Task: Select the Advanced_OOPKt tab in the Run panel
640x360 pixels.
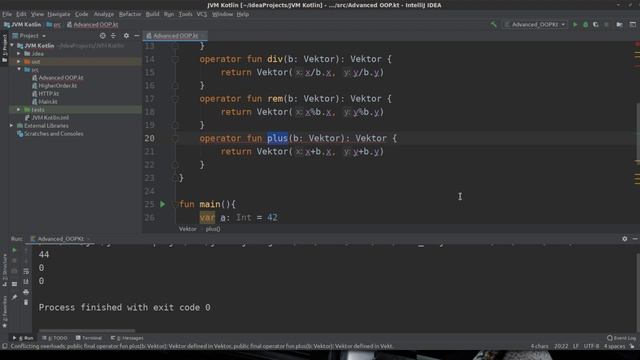Action: coord(60,239)
